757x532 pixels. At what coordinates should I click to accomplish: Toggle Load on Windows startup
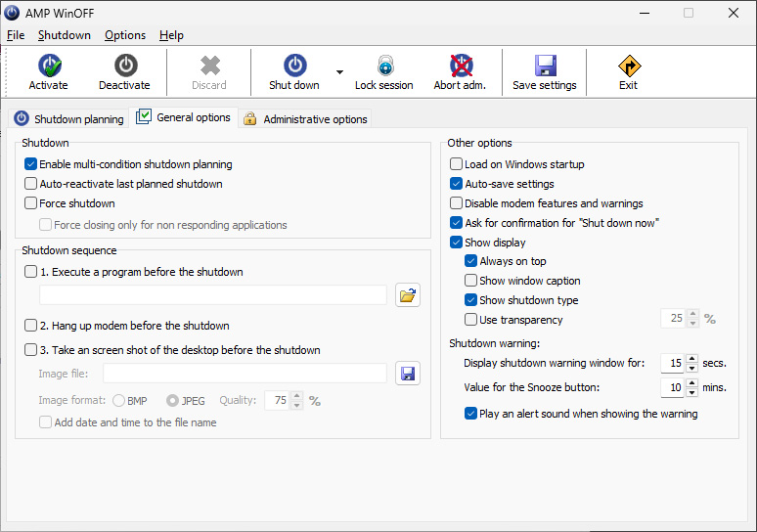click(457, 164)
